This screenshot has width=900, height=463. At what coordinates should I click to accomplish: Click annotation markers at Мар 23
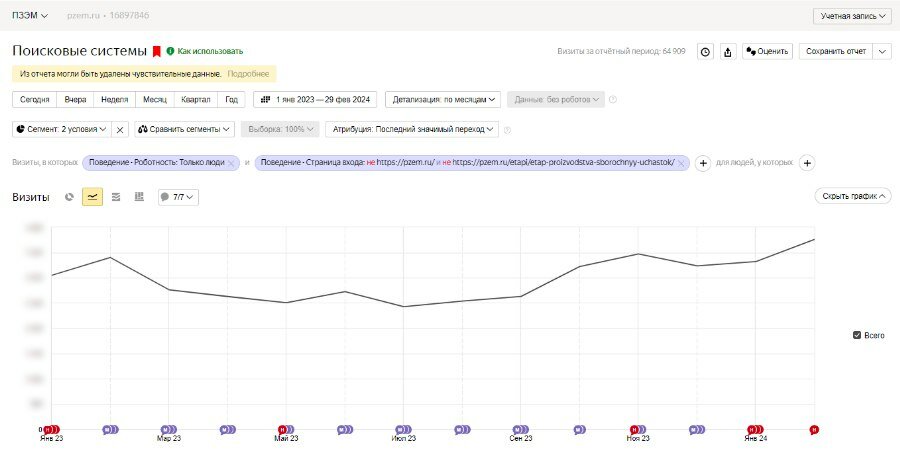(169, 429)
